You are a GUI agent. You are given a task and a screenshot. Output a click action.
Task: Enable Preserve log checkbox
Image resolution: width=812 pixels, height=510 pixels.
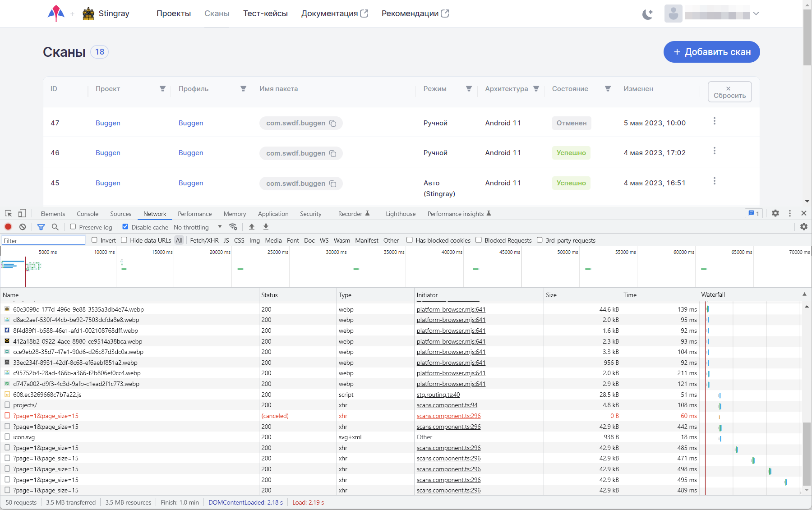click(73, 227)
